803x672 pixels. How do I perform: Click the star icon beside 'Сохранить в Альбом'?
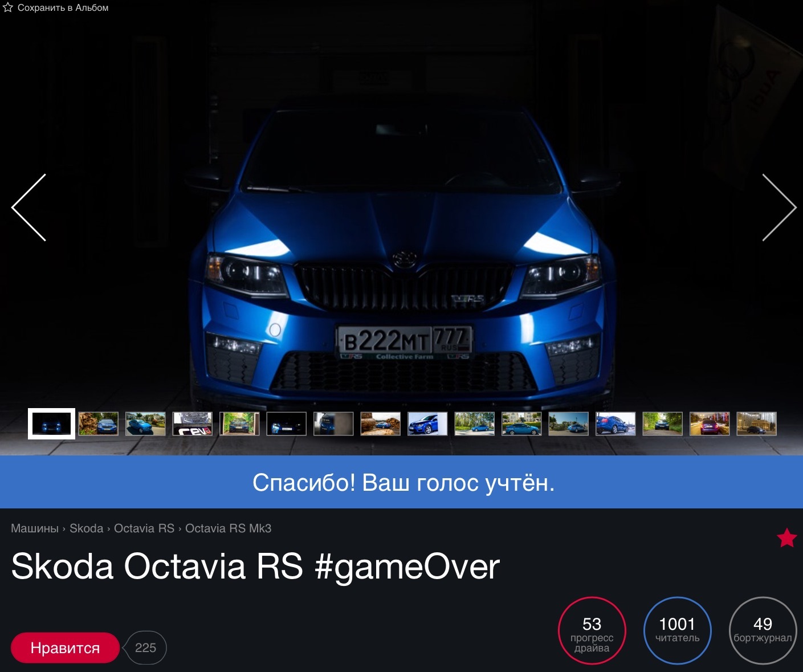click(8, 8)
